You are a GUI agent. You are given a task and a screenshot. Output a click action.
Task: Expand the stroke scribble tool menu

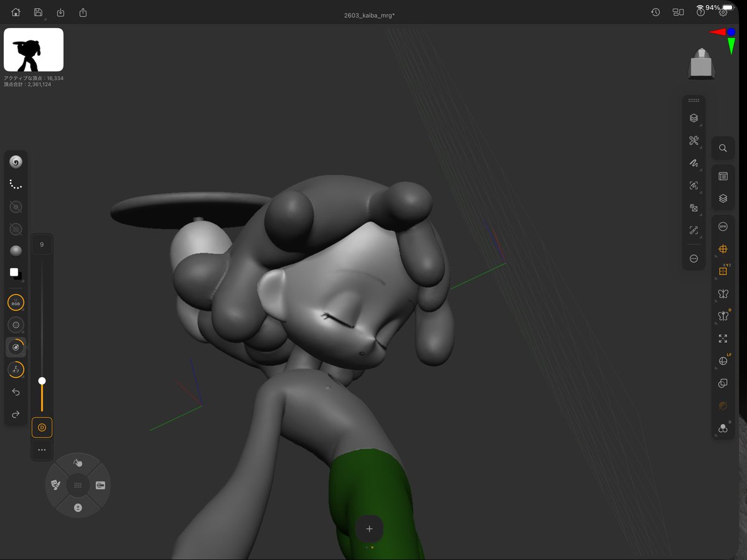point(693,163)
